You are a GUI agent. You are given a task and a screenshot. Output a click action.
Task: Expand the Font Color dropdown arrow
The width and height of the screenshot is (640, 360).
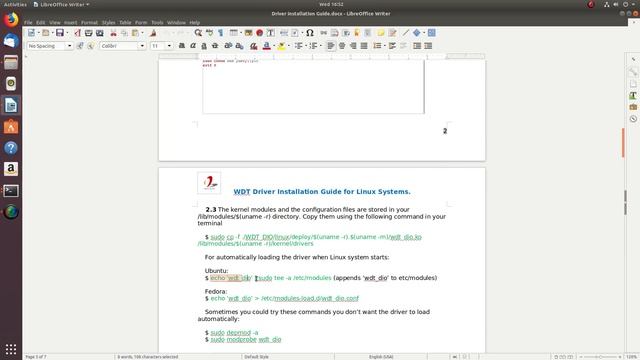(273, 46)
